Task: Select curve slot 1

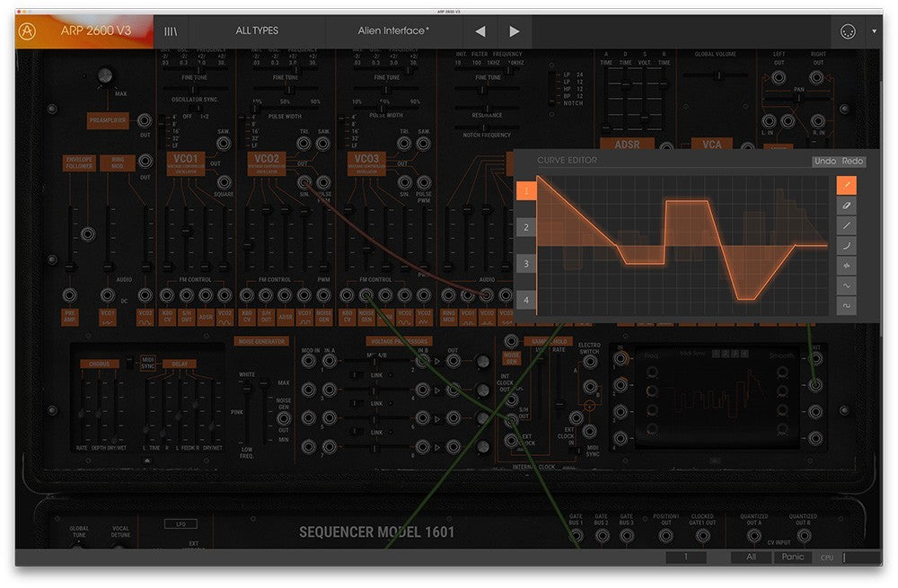Action: [526, 190]
